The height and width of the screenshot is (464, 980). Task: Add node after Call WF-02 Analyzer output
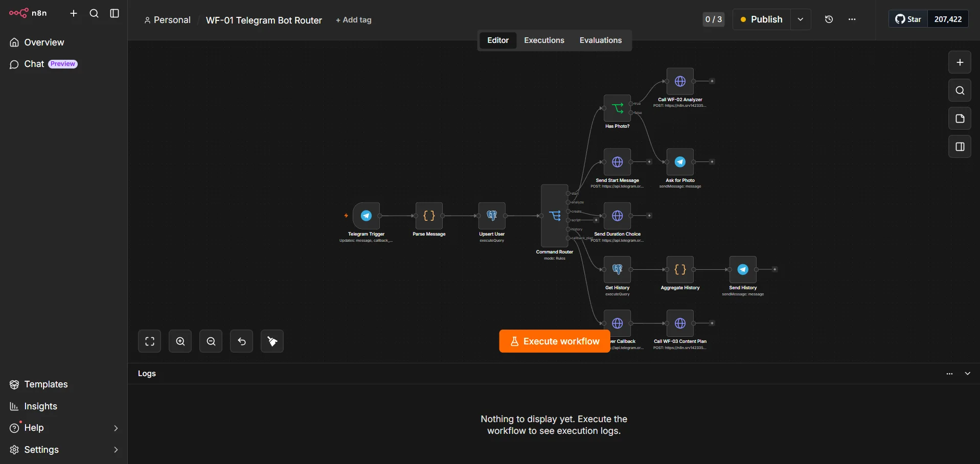[x=712, y=81]
